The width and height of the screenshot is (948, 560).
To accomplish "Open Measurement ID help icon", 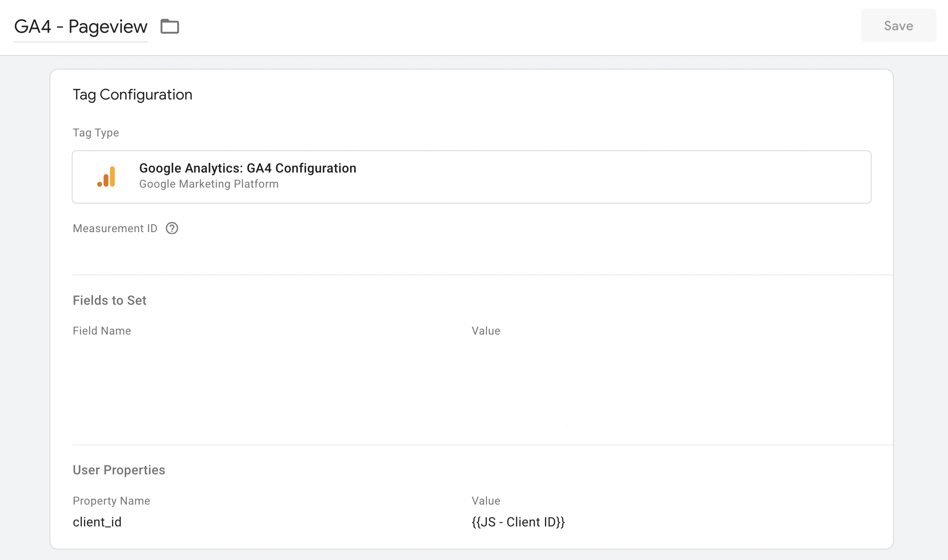I will coord(172,228).
